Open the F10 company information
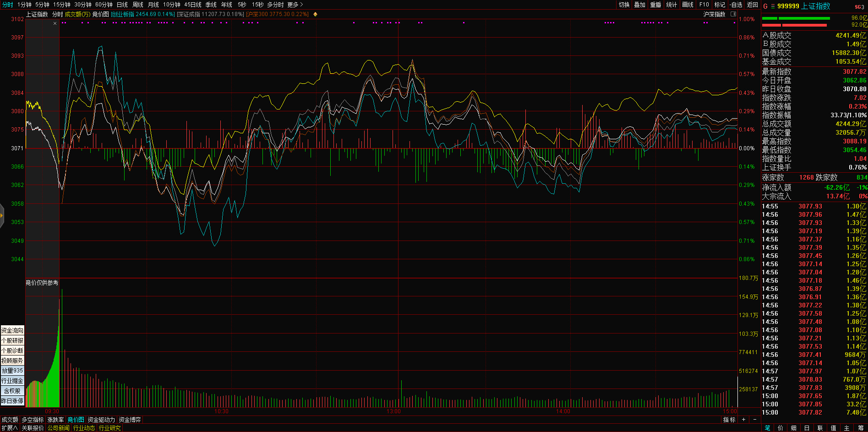This screenshot has width=868, height=432. pyautogui.click(x=704, y=5)
